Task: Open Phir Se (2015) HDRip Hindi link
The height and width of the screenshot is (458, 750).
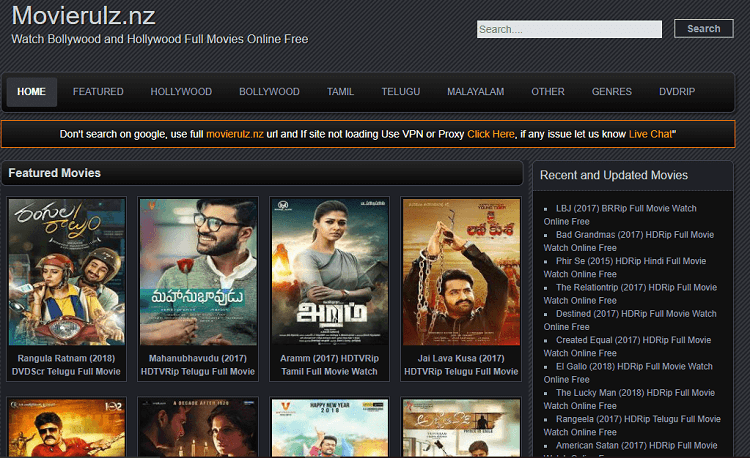Action: [625, 268]
